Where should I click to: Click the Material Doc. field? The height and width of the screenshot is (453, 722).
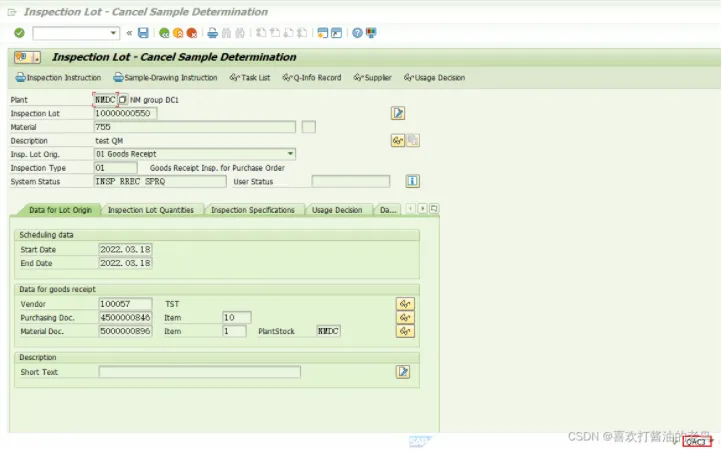pos(125,331)
